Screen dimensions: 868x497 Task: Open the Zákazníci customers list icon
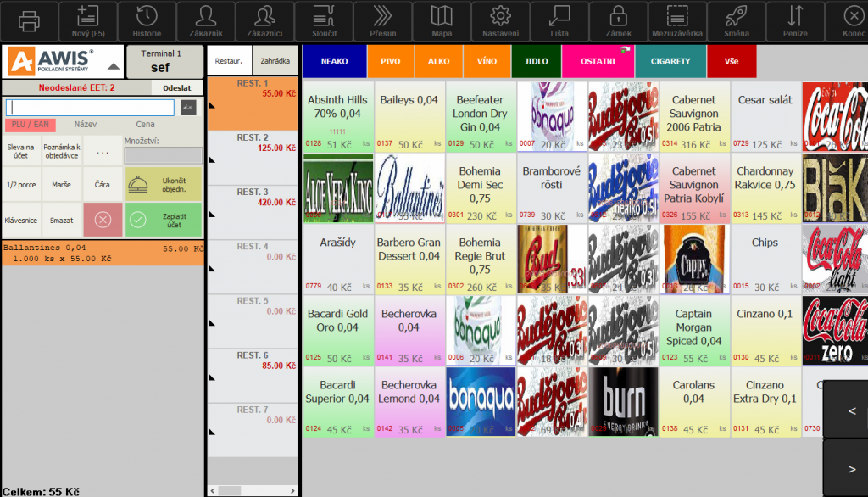[264, 21]
